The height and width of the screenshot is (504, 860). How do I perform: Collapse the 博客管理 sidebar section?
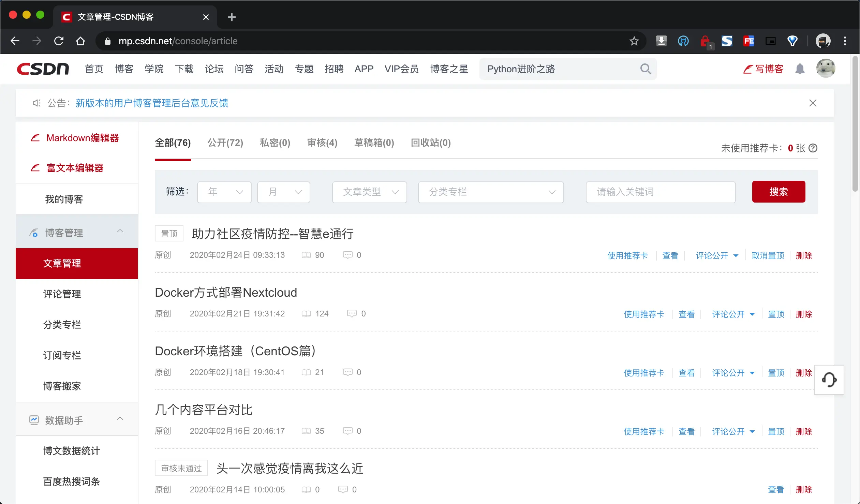pos(120,231)
